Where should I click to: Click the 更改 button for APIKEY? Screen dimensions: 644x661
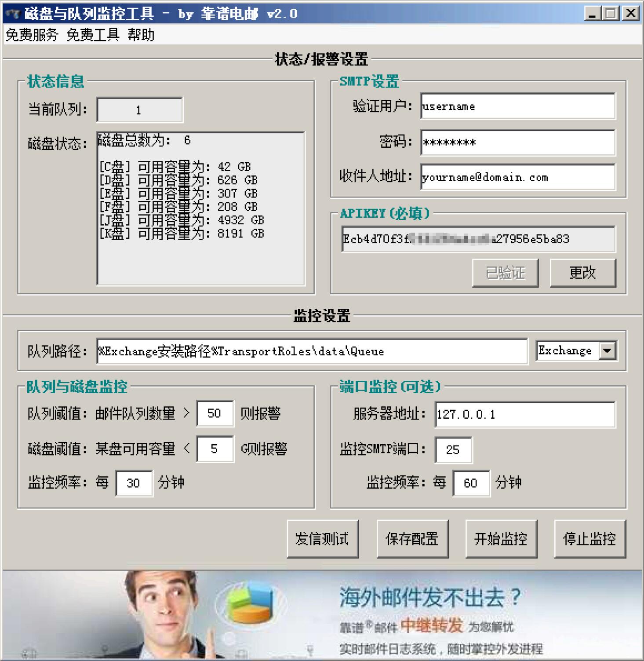(582, 273)
